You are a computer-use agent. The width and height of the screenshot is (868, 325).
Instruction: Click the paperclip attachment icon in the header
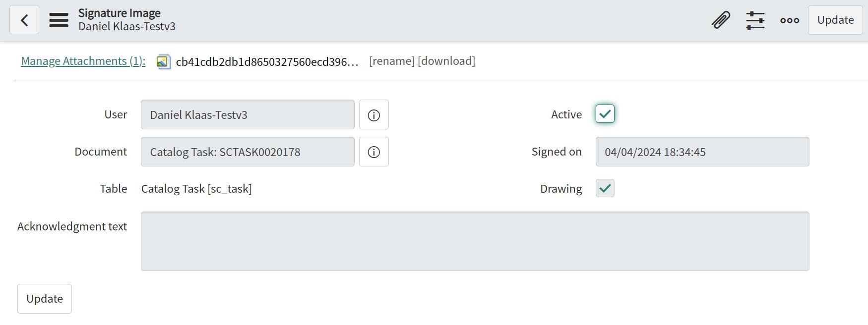pyautogui.click(x=721, y=20)
